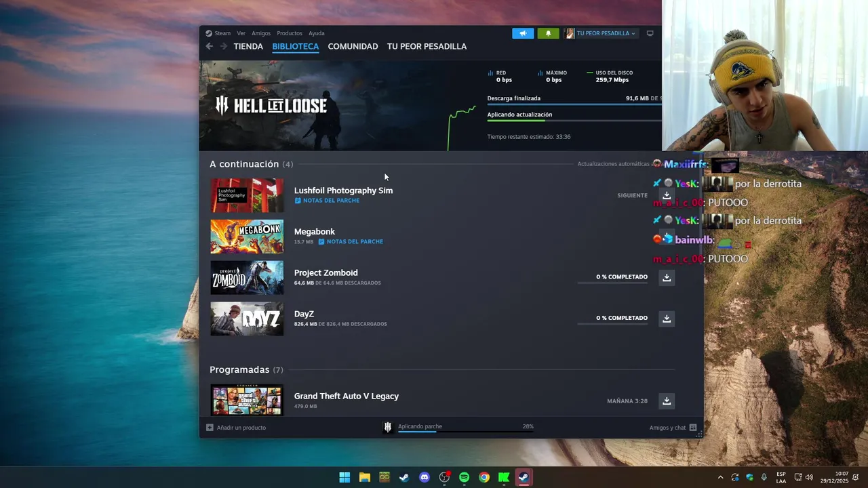Click the Programadas section header

pyautogui.click(x=246, y=369)
